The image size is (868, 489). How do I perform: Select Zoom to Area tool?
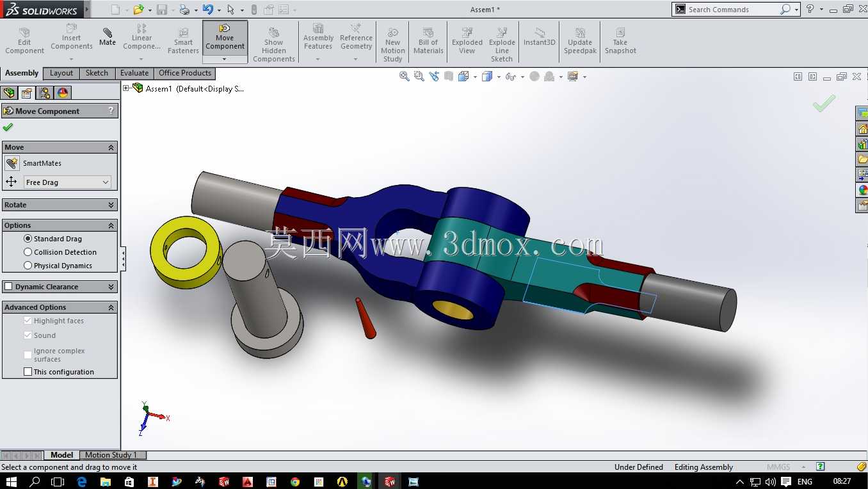pos(419,76)
